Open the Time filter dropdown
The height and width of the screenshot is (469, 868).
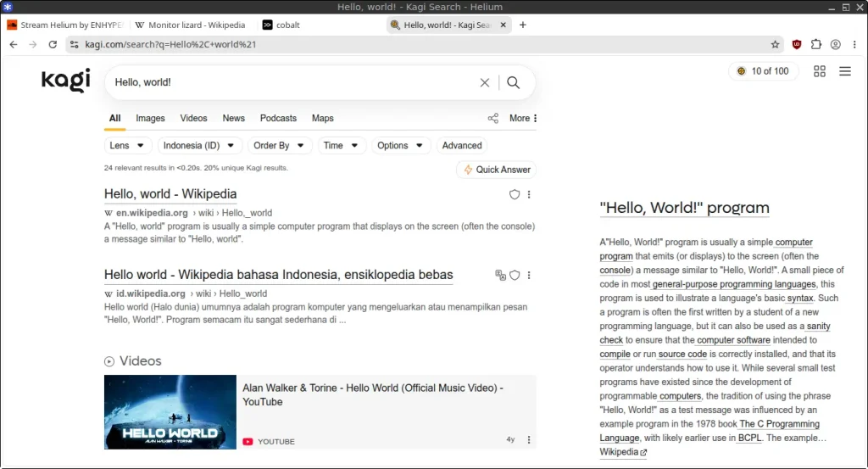pyautogui.click(x=342, y=145)
